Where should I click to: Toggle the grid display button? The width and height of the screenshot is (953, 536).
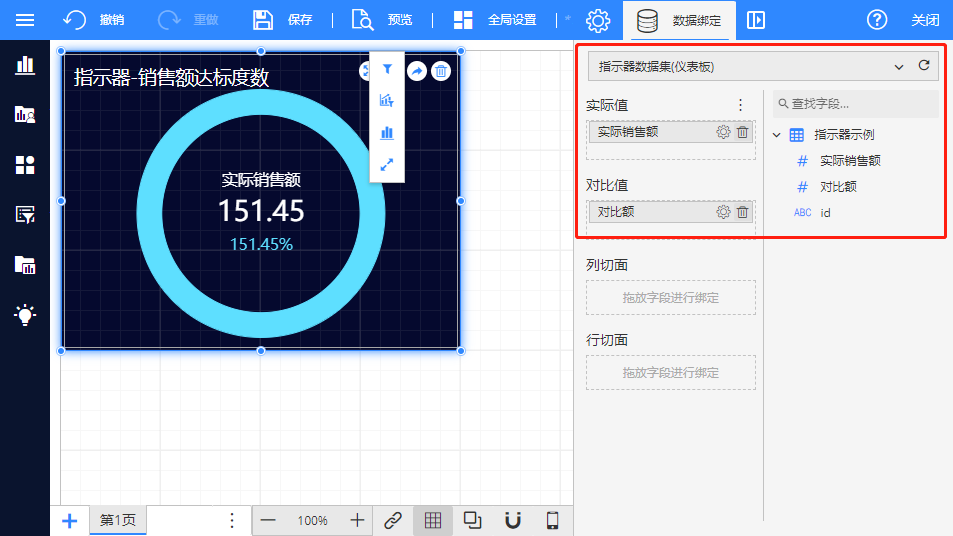click(433, 520)
